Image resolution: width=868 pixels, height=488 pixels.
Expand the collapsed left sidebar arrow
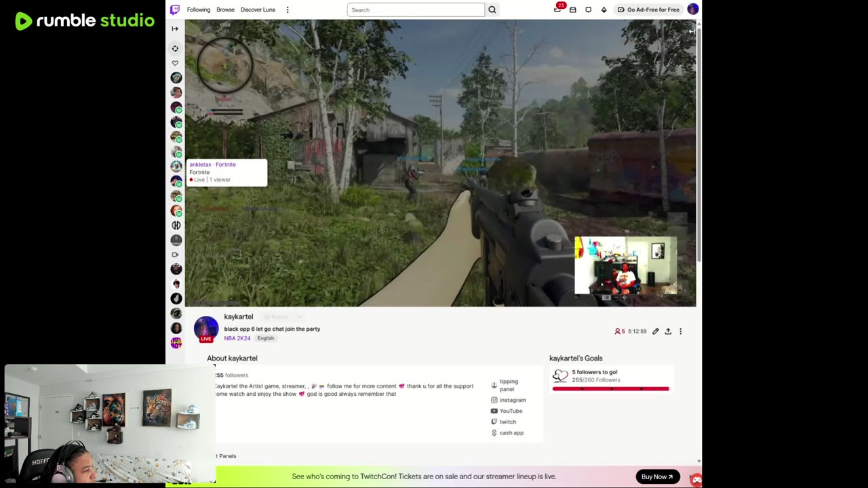click(x=175, y=28)
